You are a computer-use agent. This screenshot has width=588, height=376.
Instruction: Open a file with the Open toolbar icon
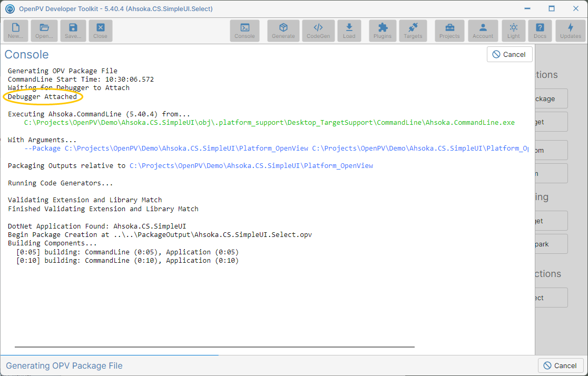pos(44,31)
